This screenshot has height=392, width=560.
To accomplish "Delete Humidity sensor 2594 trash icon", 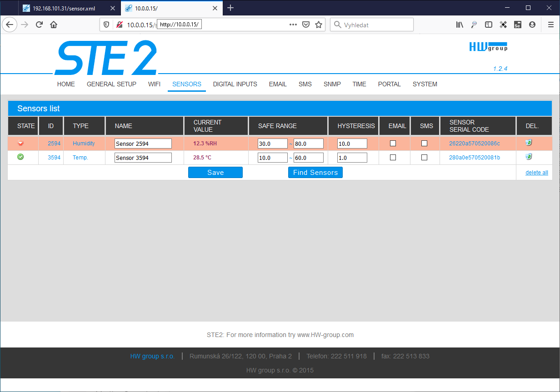I will point(528,143).
